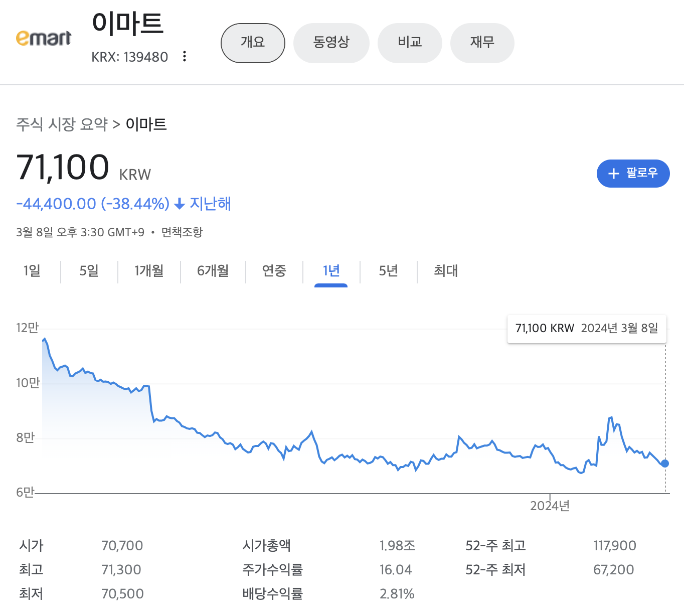
Task: Click the 시가총액 value 1.98조
Action: tap(398, 546)
